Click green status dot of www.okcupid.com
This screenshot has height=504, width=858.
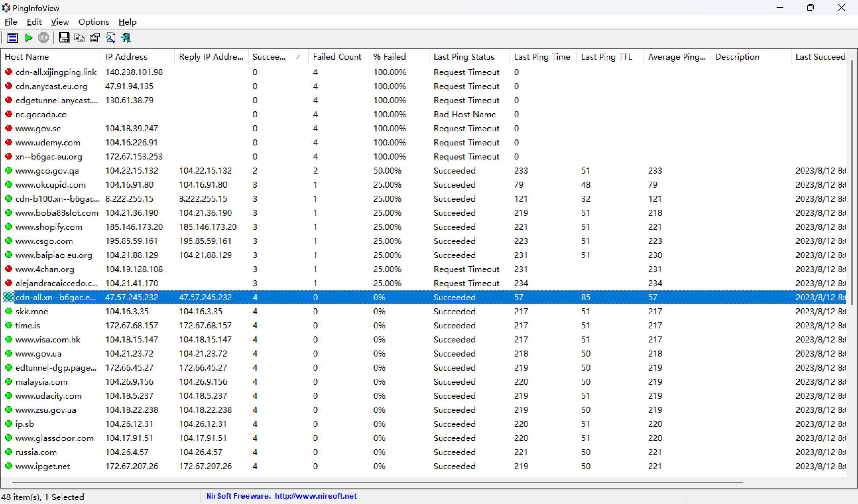click(x=9, y=185)
